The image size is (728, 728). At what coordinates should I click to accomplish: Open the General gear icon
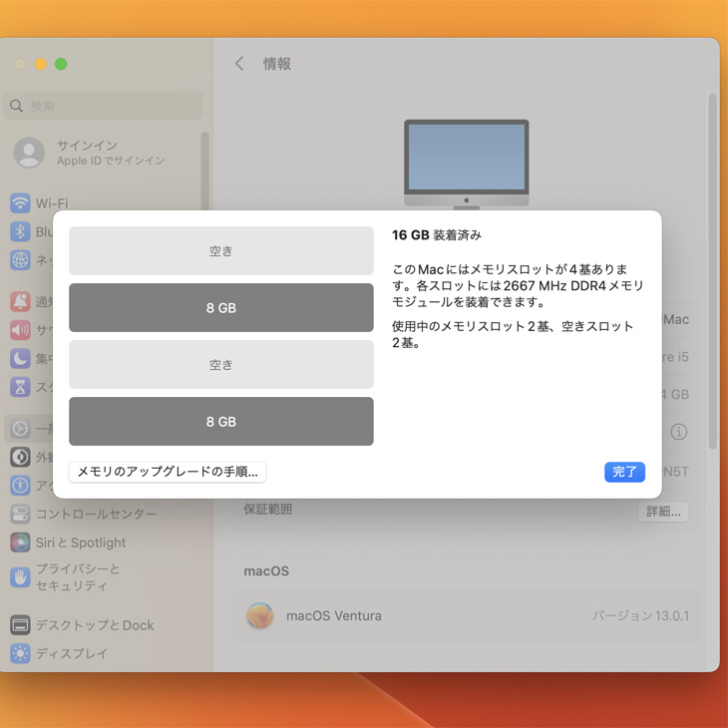point(20,429)
